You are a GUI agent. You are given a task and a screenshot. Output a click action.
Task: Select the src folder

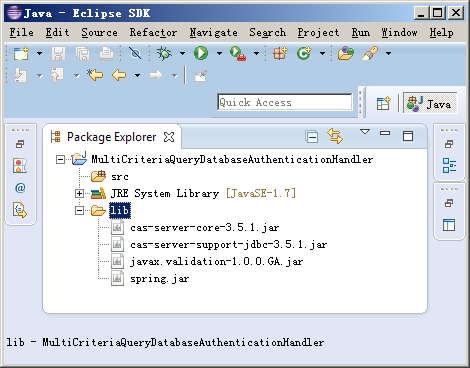click(x=120, y=176)
